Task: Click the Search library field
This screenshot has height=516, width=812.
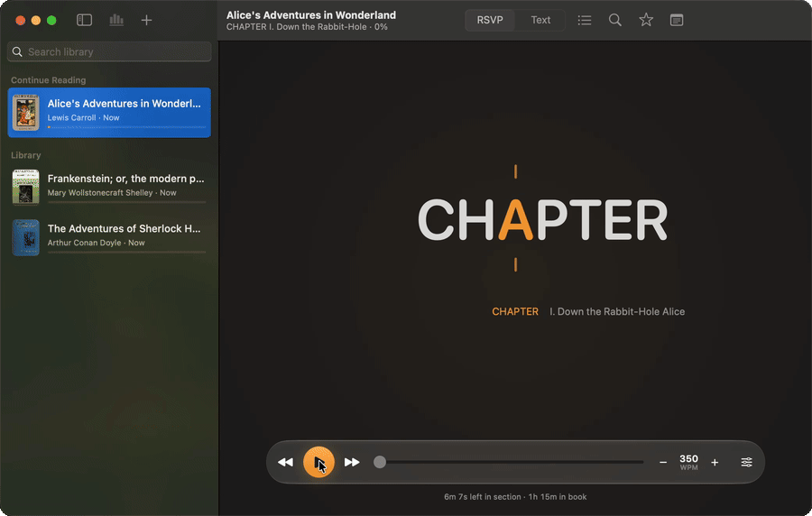Action: (x=109, y=51)
